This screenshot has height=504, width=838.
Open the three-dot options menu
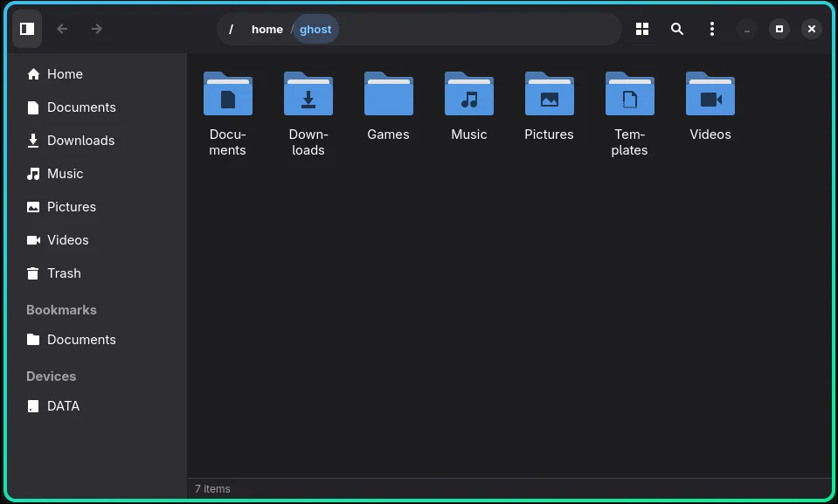pyautogui.click(x=711, y=29)
